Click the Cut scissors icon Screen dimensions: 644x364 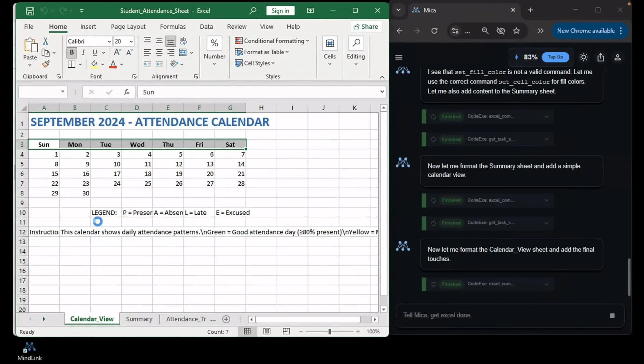tap(45, 41)
